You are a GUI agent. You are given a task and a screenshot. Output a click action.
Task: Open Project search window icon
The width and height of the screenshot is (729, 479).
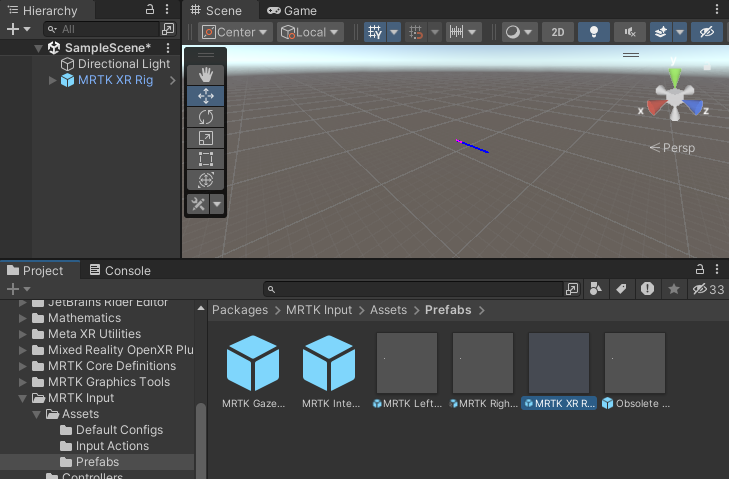pos(572,289)
